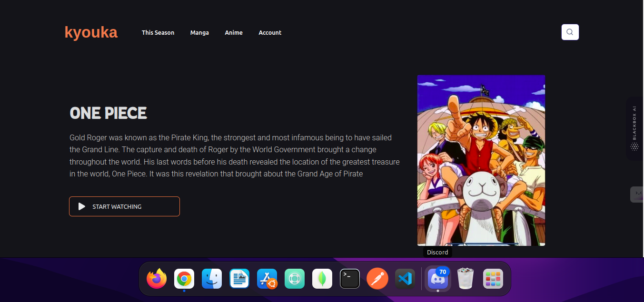The image size is (644, 302).
Task: Open the Anime nav link
Action: 234,33
